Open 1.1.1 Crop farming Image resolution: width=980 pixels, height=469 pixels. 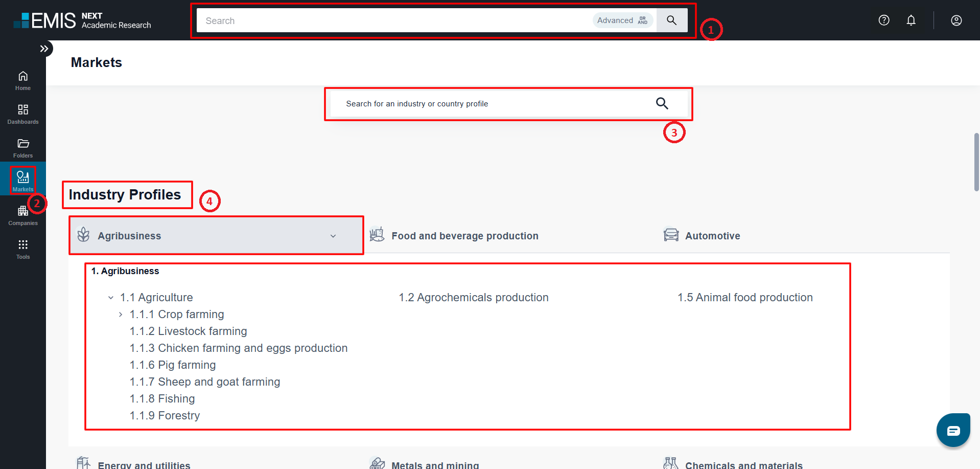[177, 315]
